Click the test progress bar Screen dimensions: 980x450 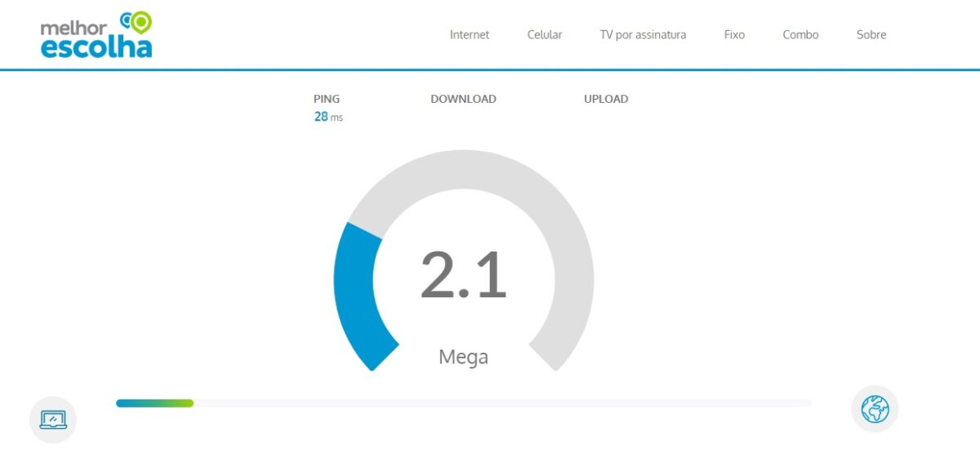[463, 403]
